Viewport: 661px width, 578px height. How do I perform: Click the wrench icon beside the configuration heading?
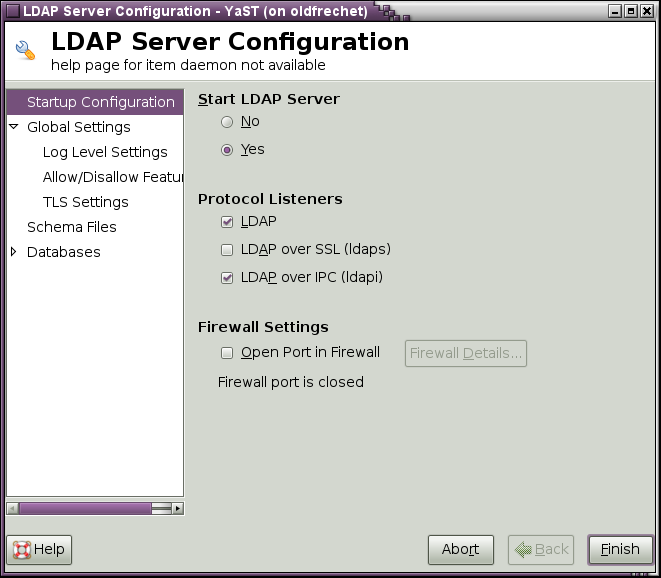25,51
